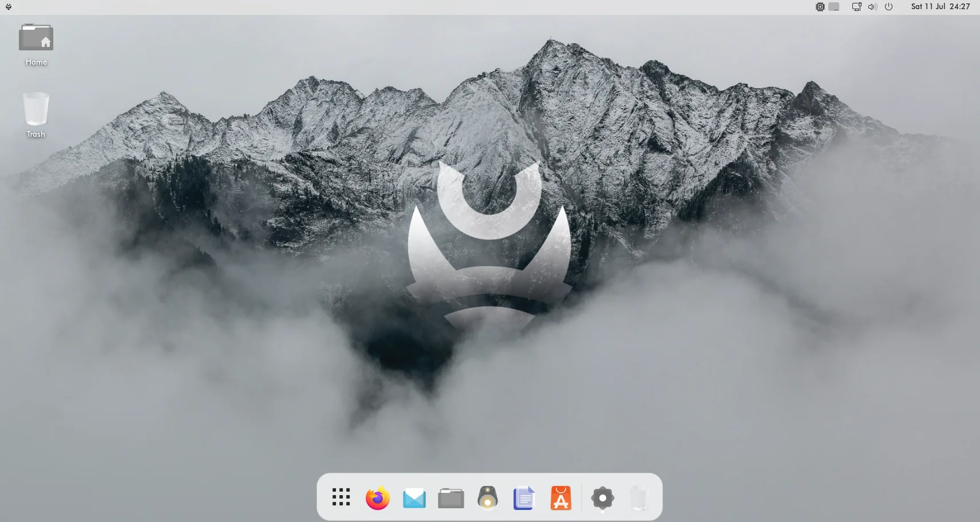This screenshot has width=980, height=522.
Task: Open the orange software store icon
Action: click(561, 498)
